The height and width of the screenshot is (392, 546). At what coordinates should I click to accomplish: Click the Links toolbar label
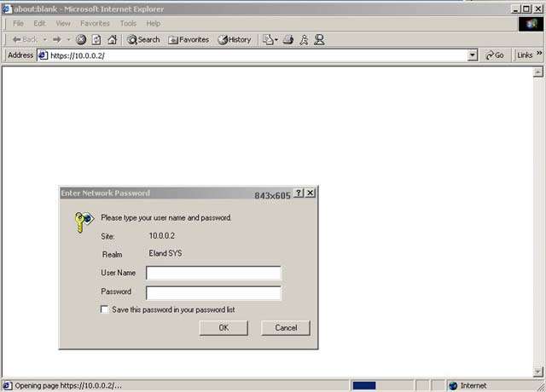(525, 55)
